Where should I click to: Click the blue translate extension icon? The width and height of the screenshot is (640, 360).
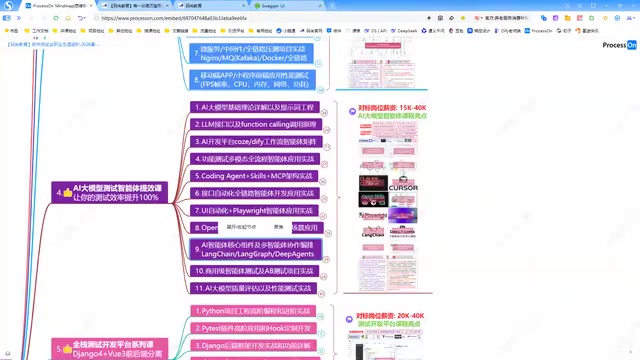[543, 18]
